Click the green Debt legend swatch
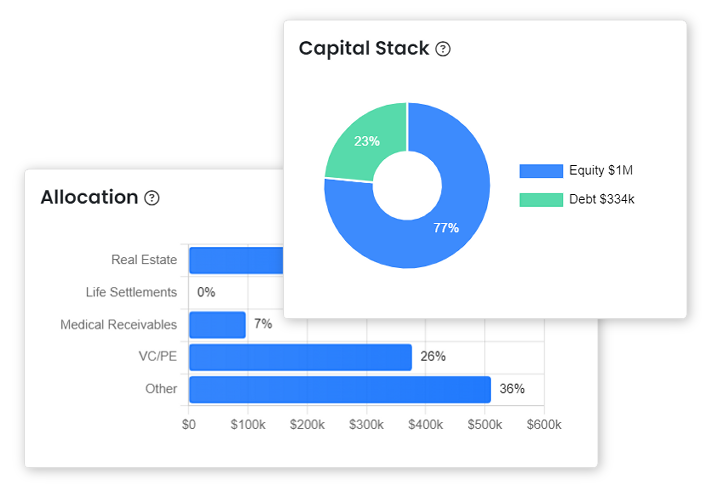Viewport: 702px width, 486px height. [x=541, y=200]
